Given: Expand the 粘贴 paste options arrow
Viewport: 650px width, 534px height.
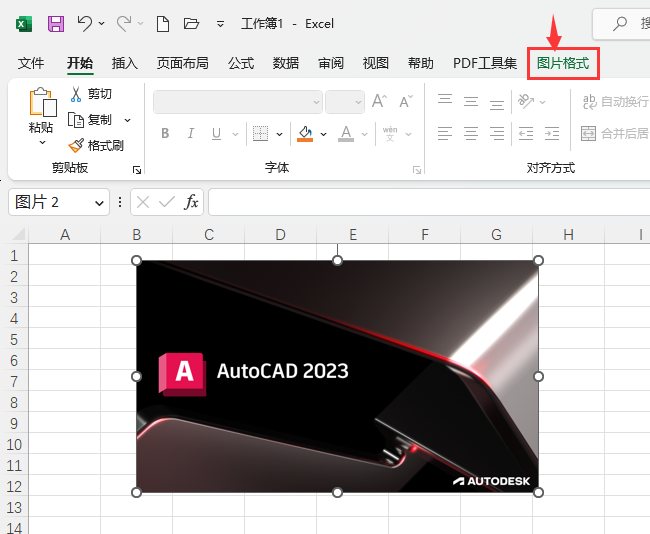Looking at the screenshot, I should (x=42, y=143).
